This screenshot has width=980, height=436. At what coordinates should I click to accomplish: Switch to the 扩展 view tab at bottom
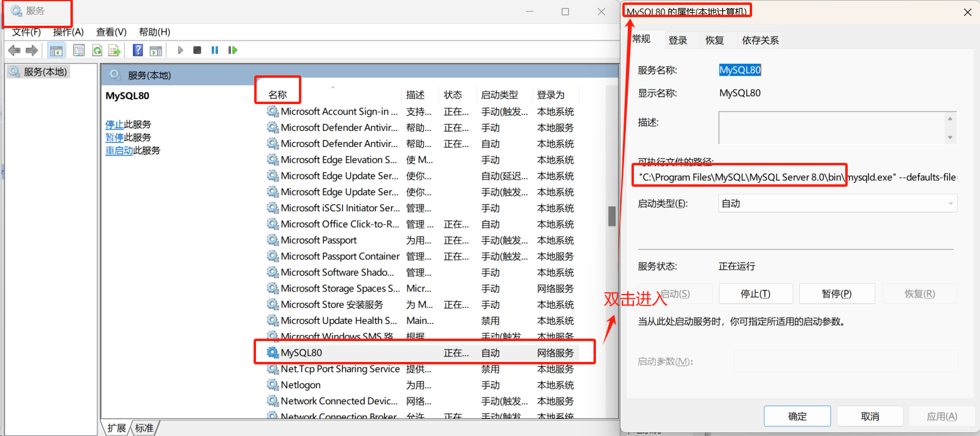pyautogui.click(x=116, y=428)
